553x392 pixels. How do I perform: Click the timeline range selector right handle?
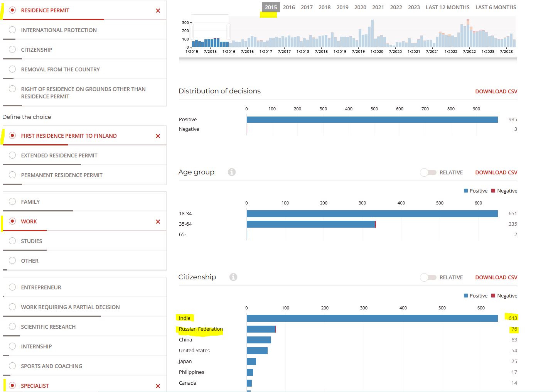coord(229,31)
